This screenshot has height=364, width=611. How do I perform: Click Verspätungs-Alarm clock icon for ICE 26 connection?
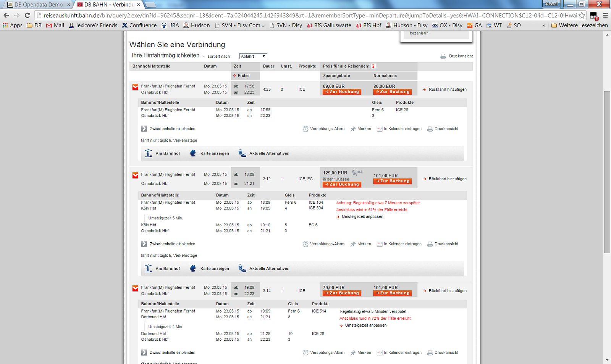tap(305, 129)
